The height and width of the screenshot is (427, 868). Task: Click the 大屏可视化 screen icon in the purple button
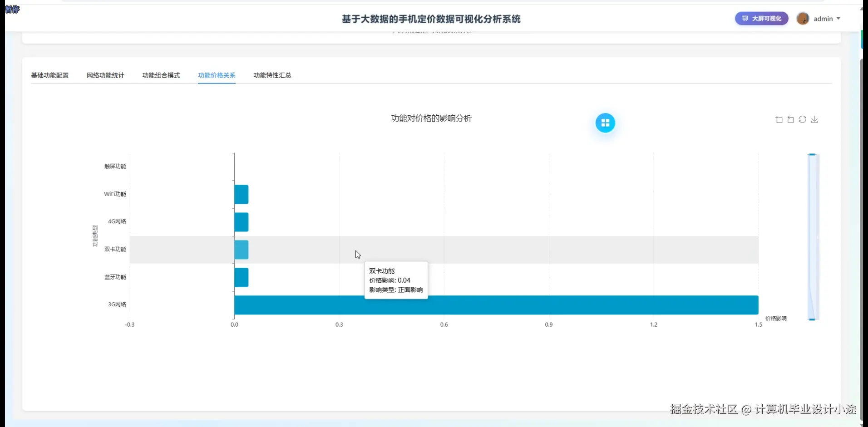(745, 19)
